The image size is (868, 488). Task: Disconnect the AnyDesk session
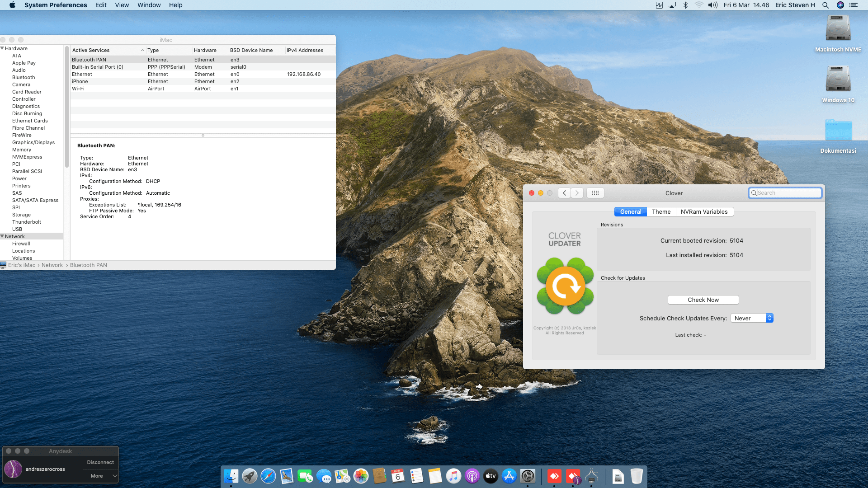(x=100, y=462)
